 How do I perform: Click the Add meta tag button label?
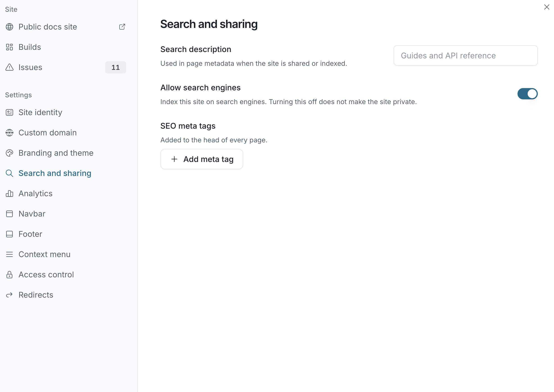click(x=209, y=159)
